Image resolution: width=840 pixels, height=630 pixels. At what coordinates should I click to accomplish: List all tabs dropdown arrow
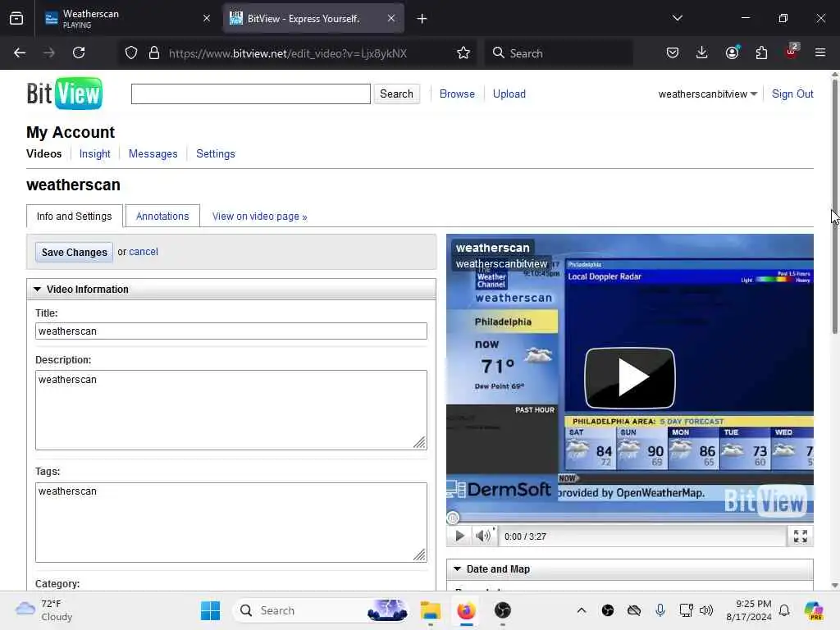click(678, 18)
